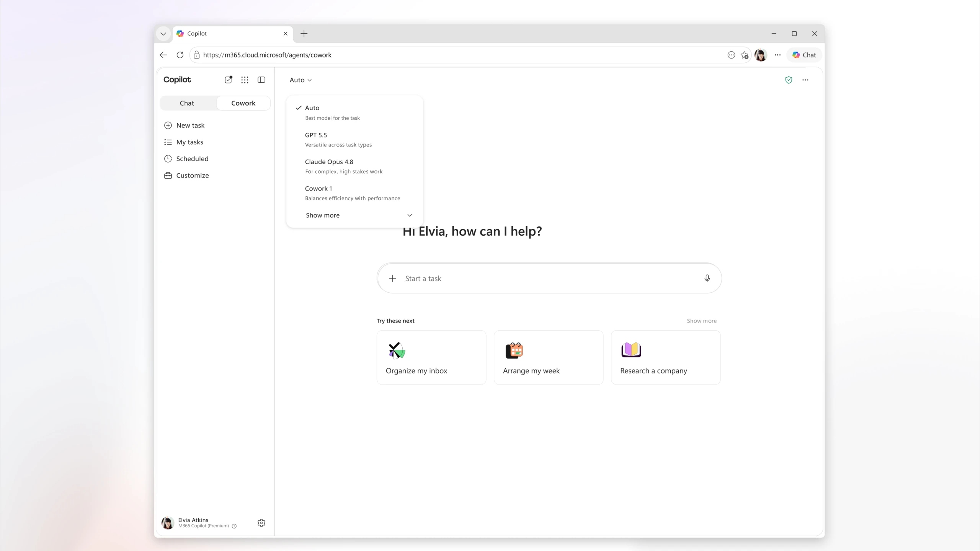Click the Elvia Atkins avatar in the sidebar
This screenshot has height=551, width=980.
click(168, 523)
